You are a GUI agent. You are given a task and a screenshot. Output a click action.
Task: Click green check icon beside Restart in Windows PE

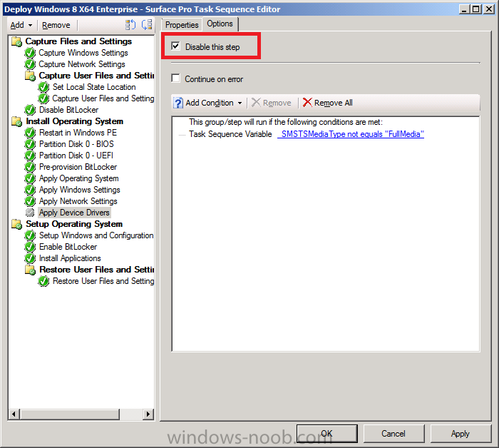[30, 133]
